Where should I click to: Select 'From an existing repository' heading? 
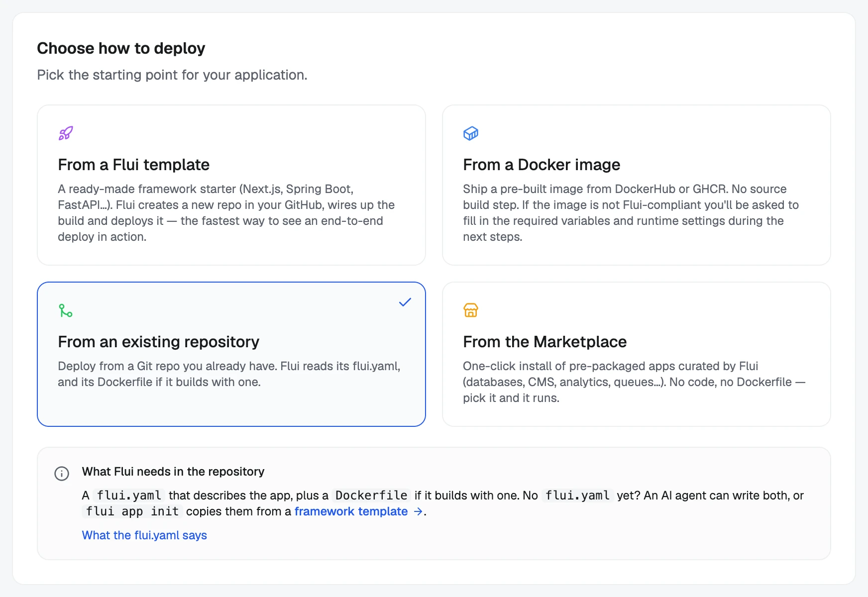click(x=159, y=342)
